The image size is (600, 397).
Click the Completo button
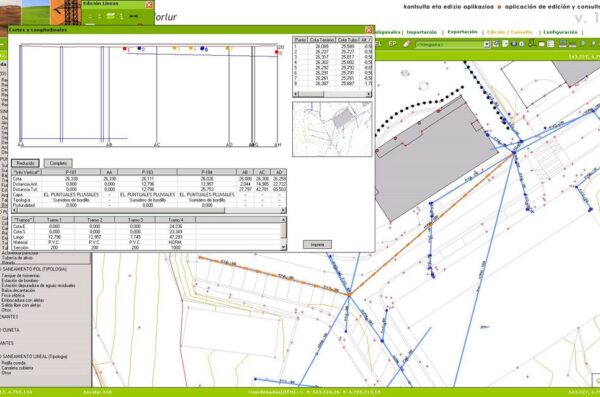(58, 163)
